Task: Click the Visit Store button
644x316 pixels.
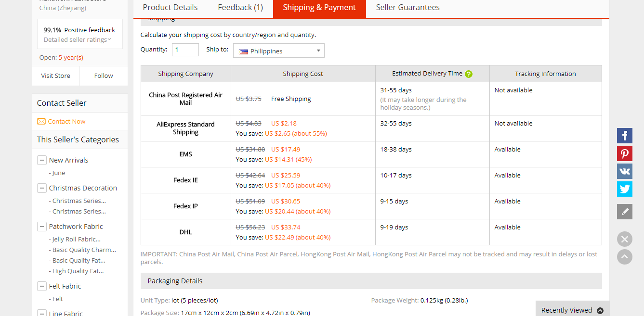Action: click(56, 76)
